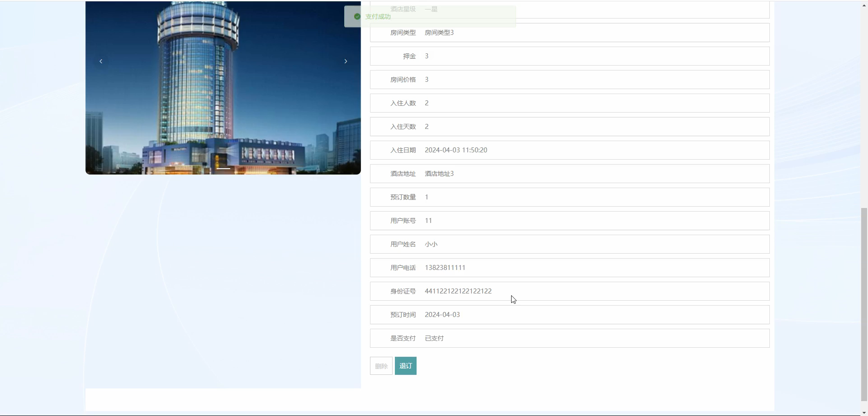The width and height of the screenshot is (868, 416).
Task: Click the 入住日期 label
Action: pyautogui.click(x=403, y=150)
